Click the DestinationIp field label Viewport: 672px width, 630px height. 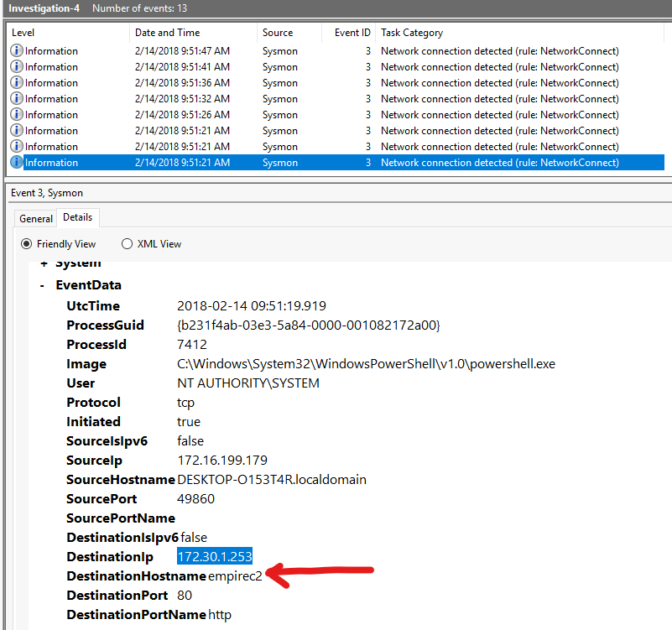pos(110,557)
